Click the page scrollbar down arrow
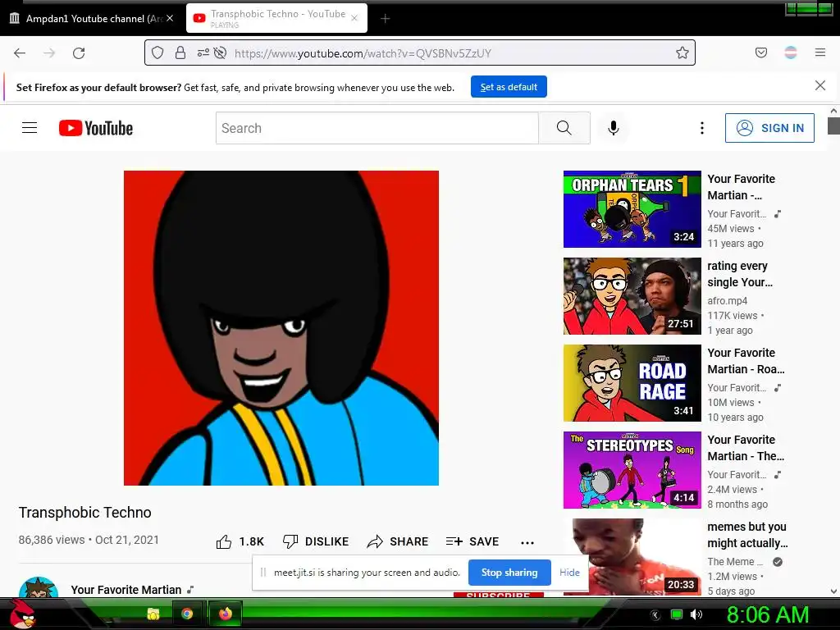 (833, 591)
